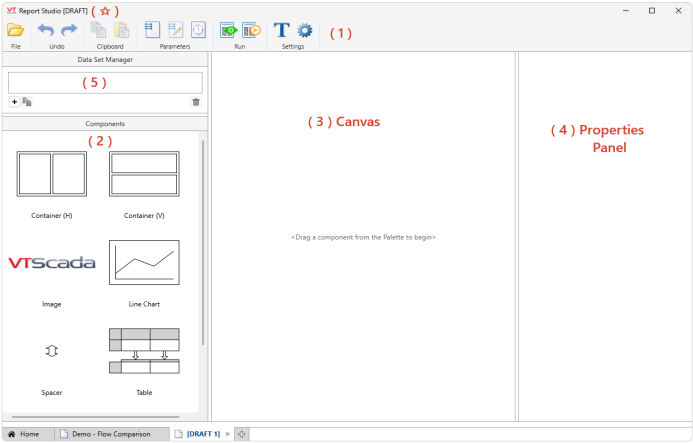Click the Components palette vertical scrollbar
Viewport: 693px width, 443px height.
pos(203,242)
